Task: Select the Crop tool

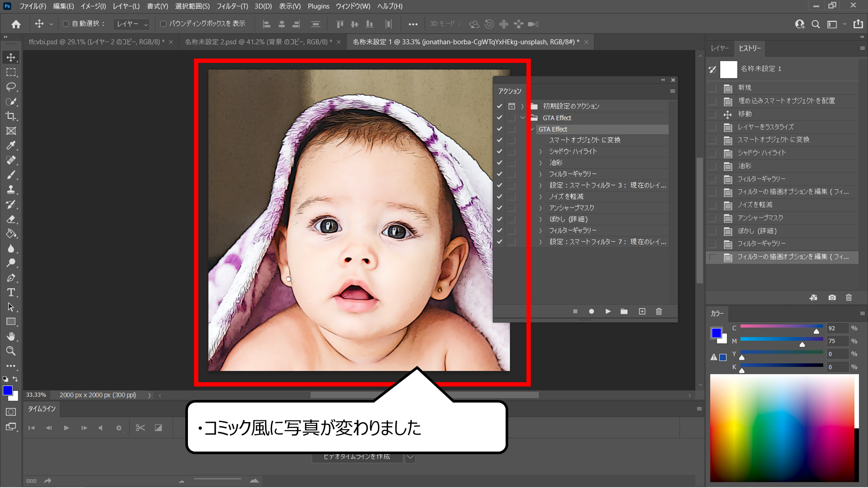Action: [11, 116]
